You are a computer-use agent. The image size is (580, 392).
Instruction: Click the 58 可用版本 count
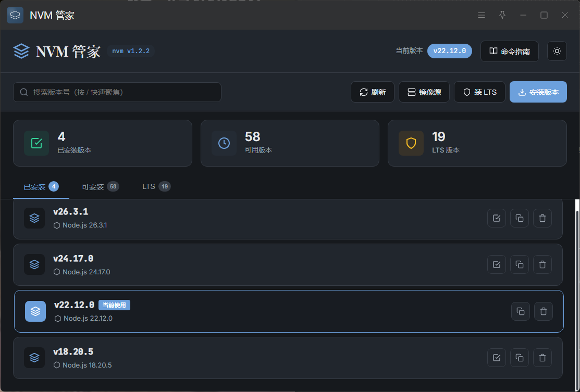click(x=253, y=137)
